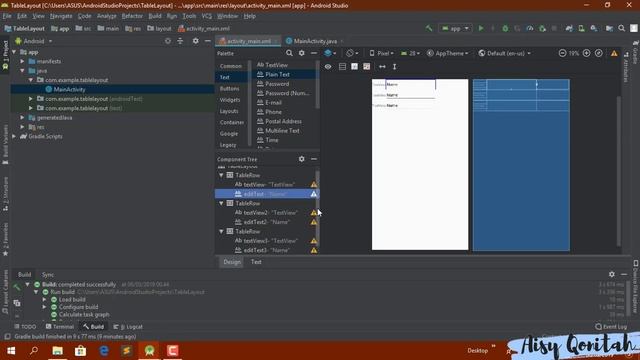Click the Make Project hammer icon
640x360 pixels.
[x=429, y=28]
